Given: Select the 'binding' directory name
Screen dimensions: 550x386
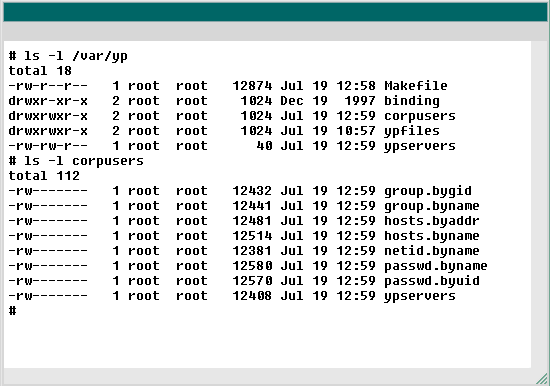Looking at the screenshot, I should coord(412,101).
